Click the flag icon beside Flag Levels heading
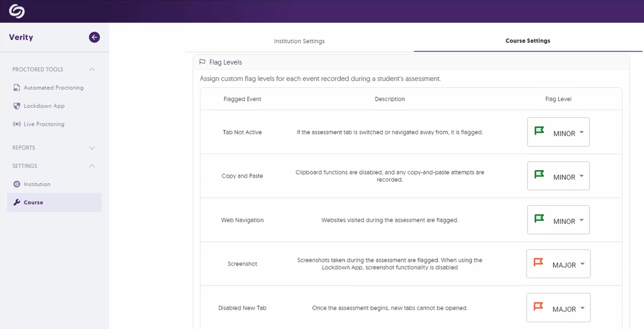The image size is (644, 329). (x=203, y=62)
